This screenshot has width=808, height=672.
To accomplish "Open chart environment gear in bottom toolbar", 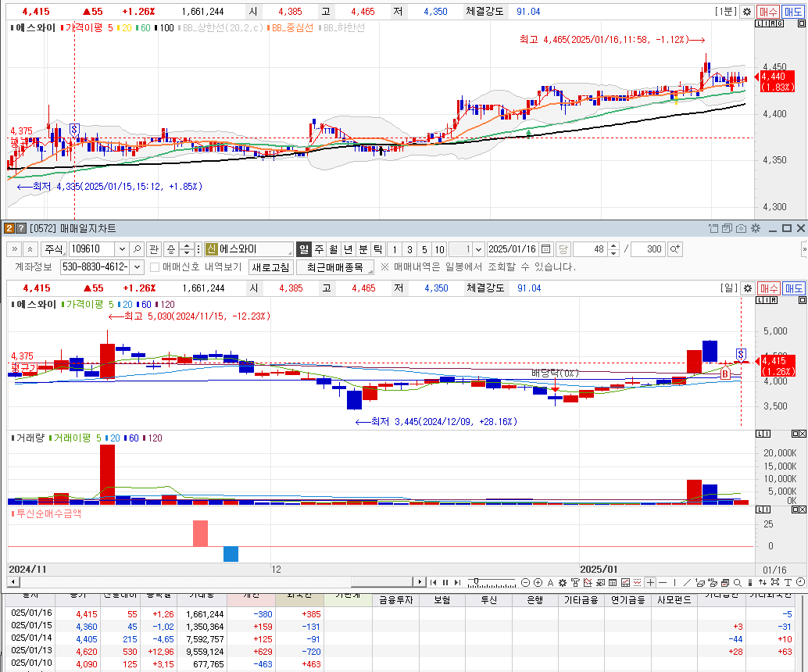I will pyautogui.click(x=562, y=582).
